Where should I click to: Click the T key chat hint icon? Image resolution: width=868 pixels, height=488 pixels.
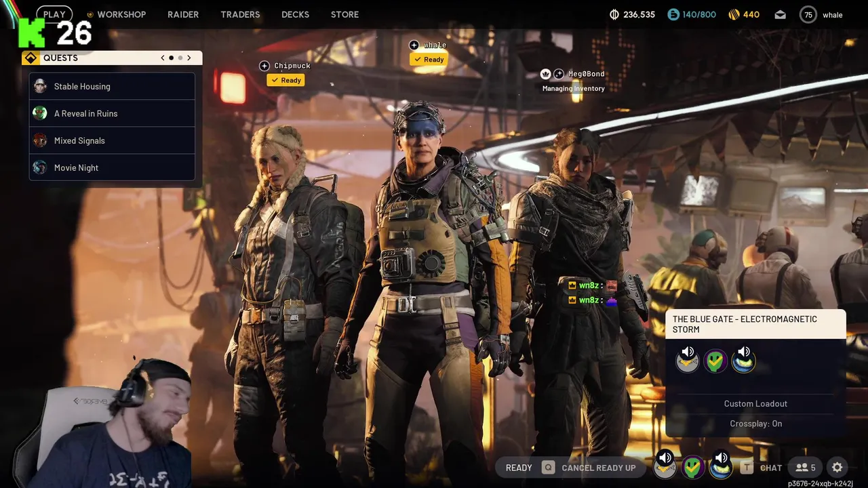click(747, 468)
